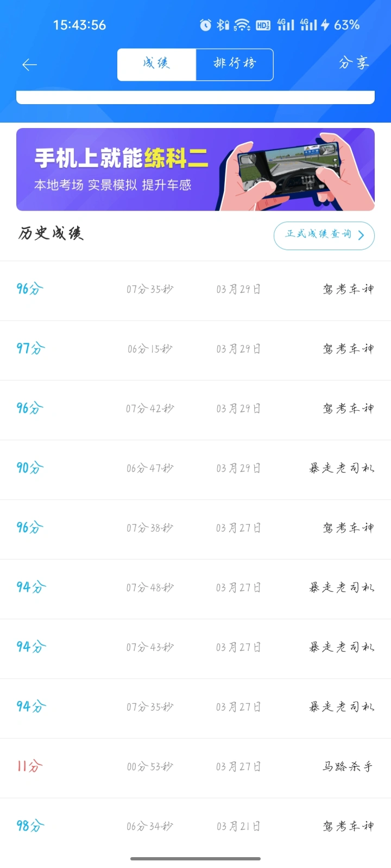
Task: Tap the 分享 share button
Action: tap(354, 63)
